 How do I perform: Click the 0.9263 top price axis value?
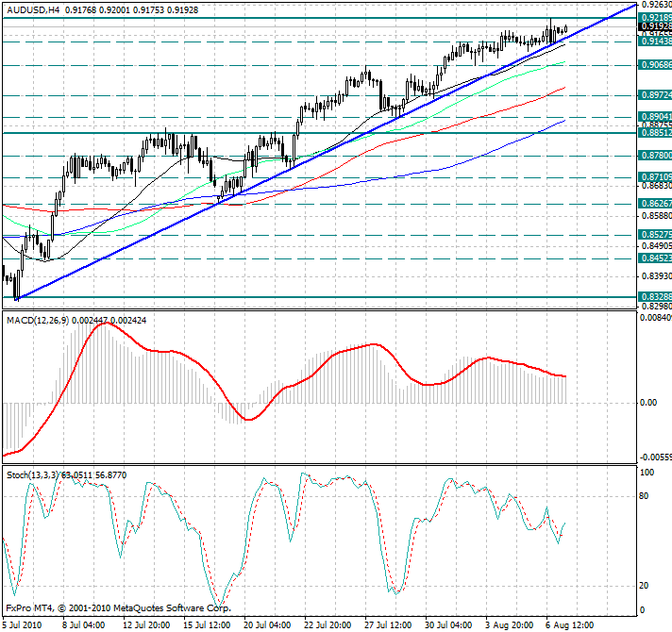[x=657, y=5]
